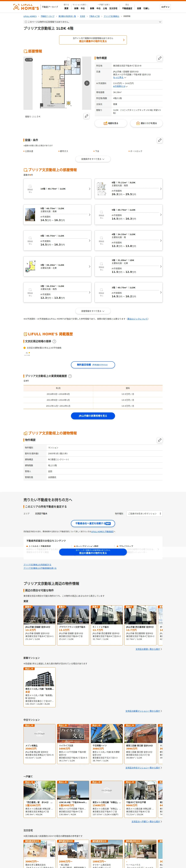Image resolution: width=186 pixels, height=868 pixels.
Task: Click help icon beside 文京区周辺相場の推移
Action: click(x=54, y=341)
